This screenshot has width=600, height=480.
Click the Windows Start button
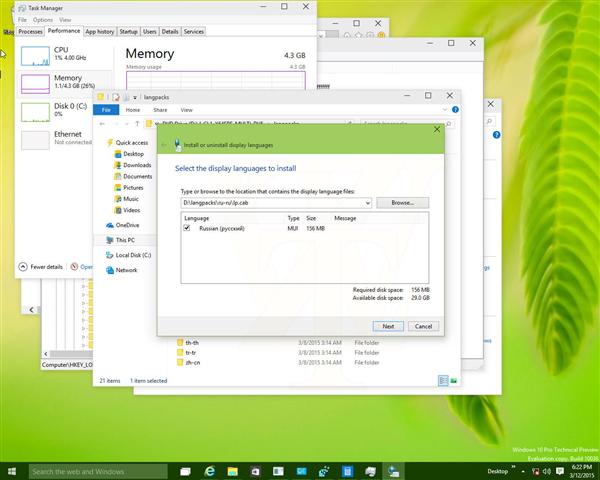pyautogui.click(x=11, y=471)
